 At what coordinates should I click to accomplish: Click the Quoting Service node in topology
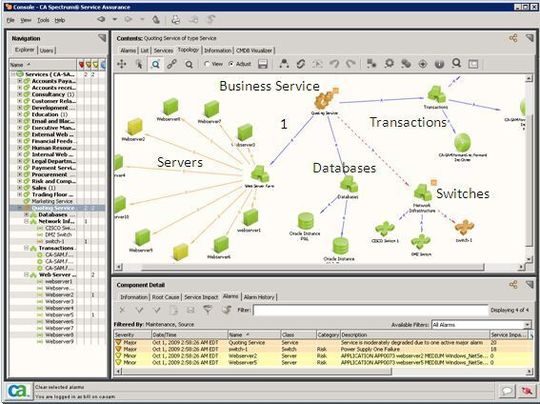325,100
